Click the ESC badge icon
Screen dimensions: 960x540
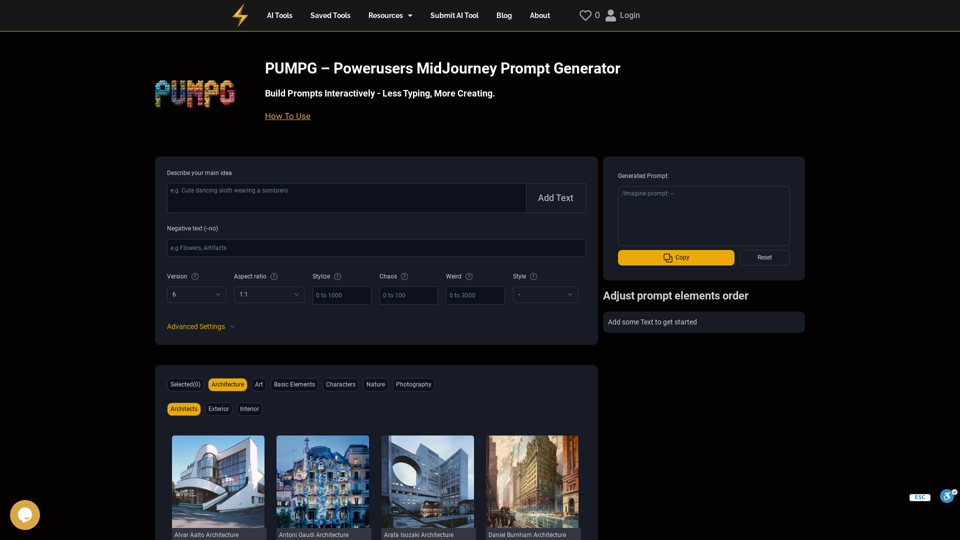click(920, 497)
